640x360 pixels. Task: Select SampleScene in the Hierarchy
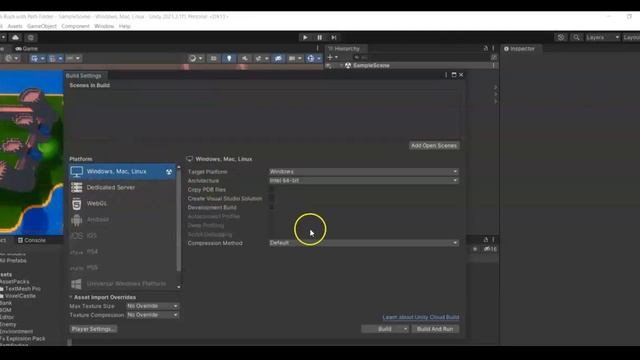point(371,65)
